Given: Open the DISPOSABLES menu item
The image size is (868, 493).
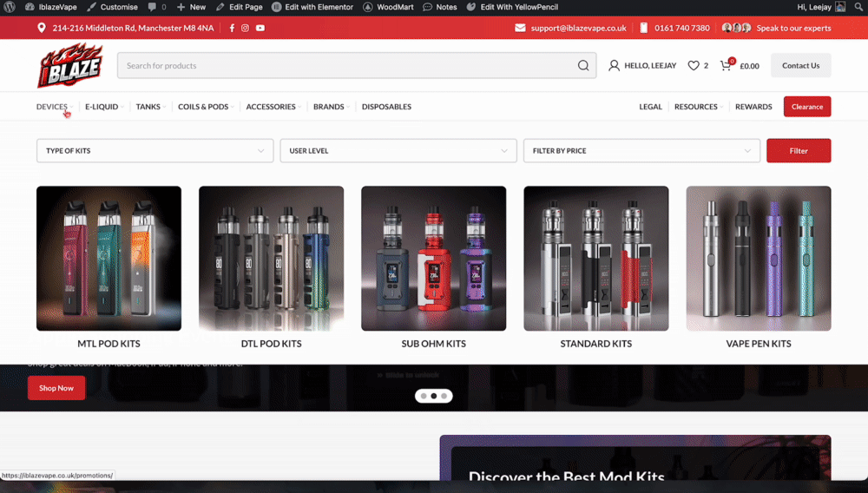Looking at the screenshot, I should tap(386, 106).
